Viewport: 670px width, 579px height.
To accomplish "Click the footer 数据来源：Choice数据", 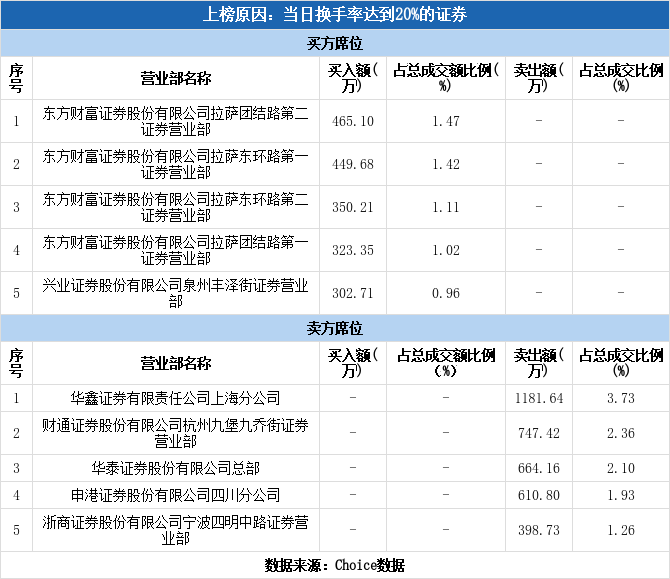I will pos(335,565).
